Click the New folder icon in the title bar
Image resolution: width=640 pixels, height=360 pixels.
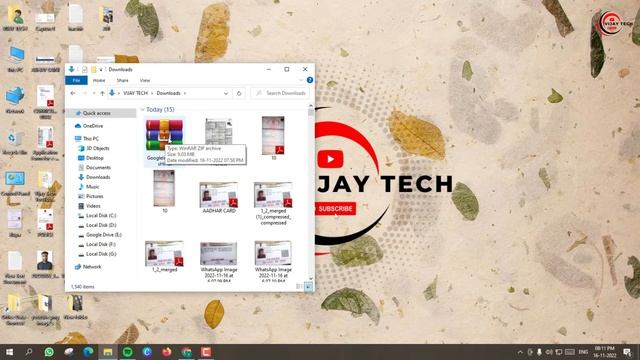click(x=93, y=69)
